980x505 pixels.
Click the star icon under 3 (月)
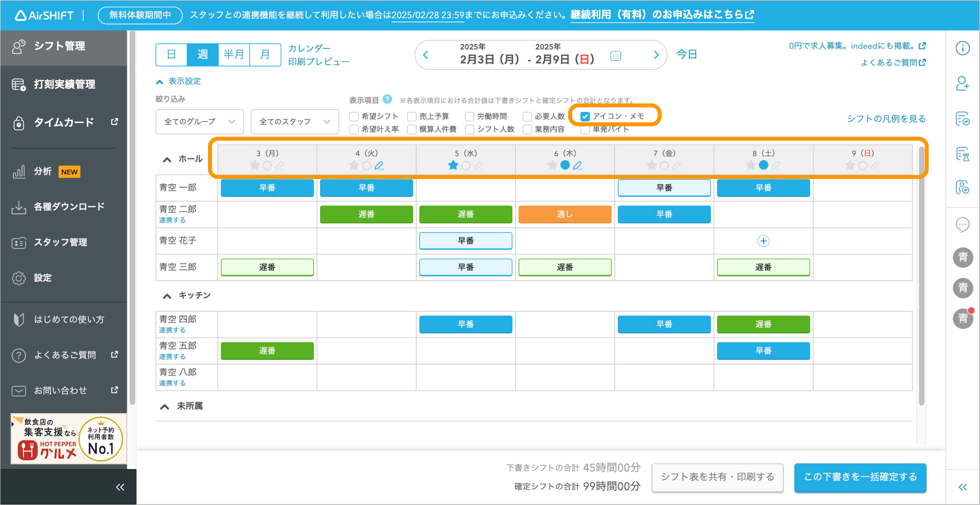(255, 166)
